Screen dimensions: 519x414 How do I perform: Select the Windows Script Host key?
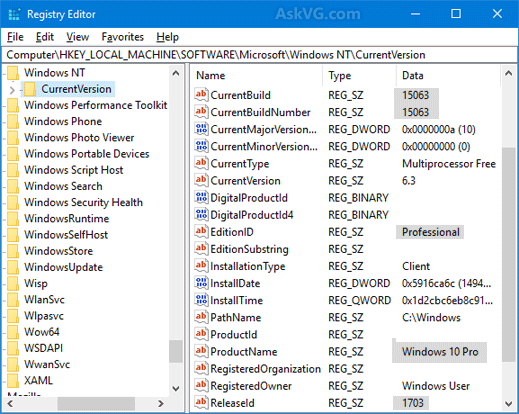coord(74,170)
